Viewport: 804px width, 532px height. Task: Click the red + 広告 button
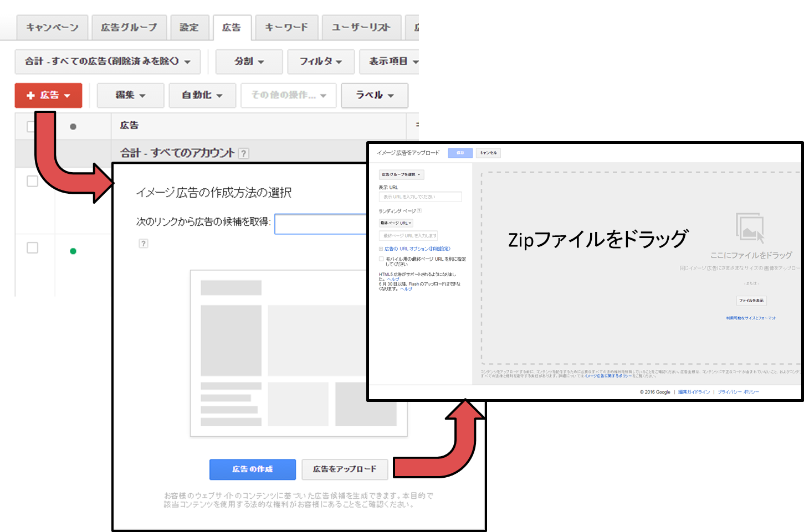(48, 95)
